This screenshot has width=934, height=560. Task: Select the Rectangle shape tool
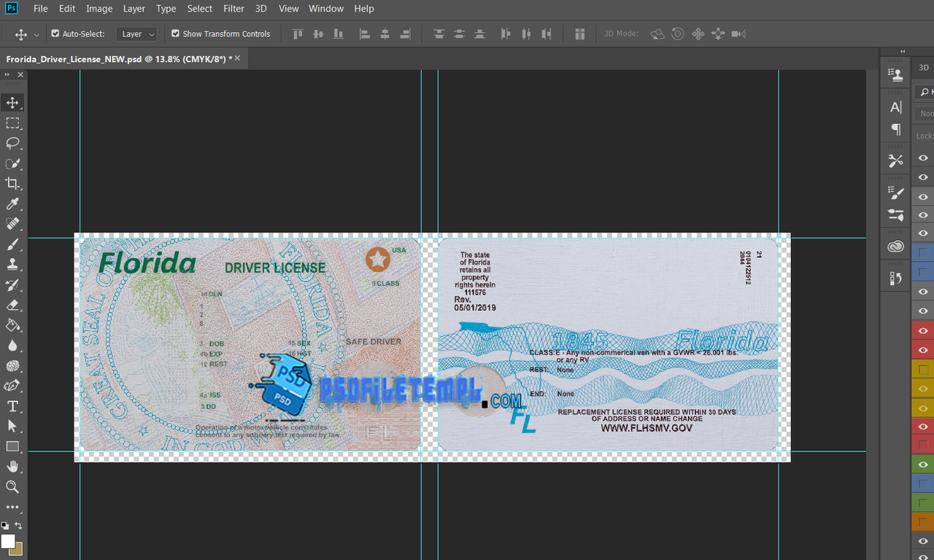(x=13, y=446)
